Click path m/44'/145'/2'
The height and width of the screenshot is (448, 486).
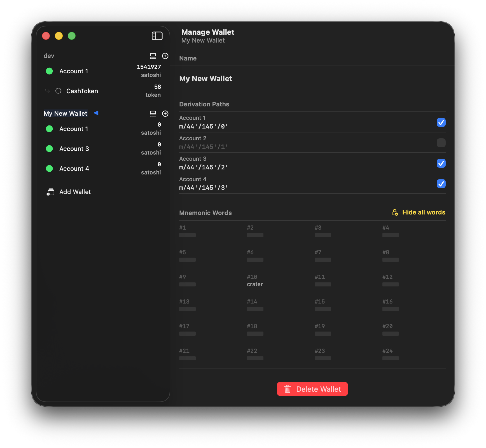(204, 167)
